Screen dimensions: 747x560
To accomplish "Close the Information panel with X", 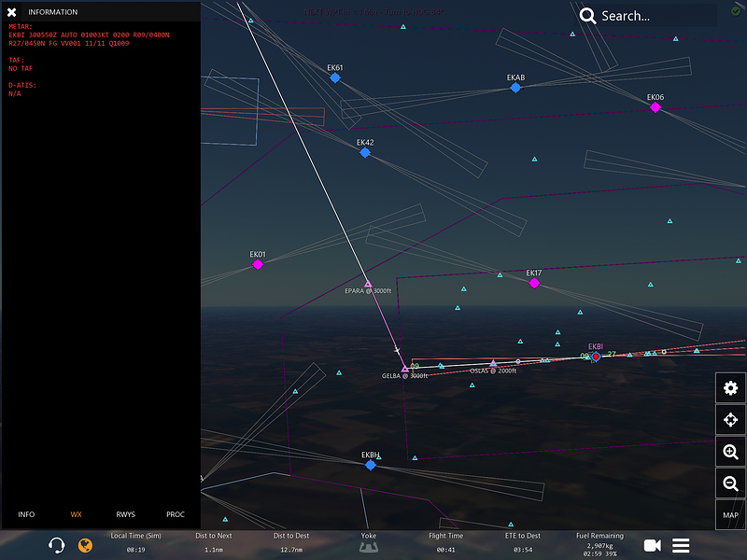I will [12, 12].
